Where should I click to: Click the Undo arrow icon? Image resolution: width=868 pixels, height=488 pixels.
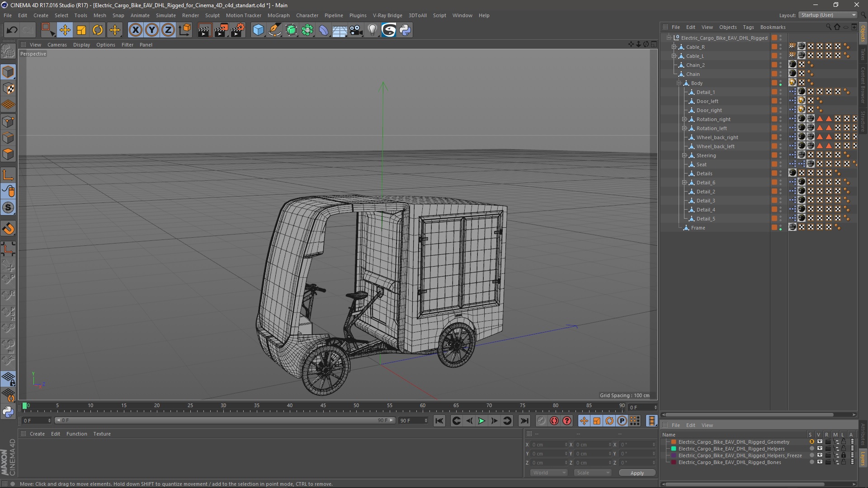click(x=12, y=30)
